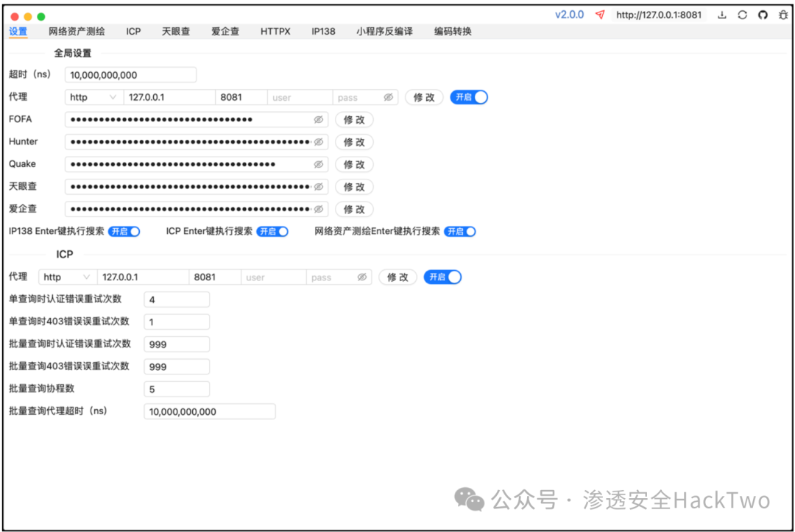This screenshot has height=532, width=795.
Task: Focus the 批量查询协程数 input field
Action: click(x=177, y=389)
